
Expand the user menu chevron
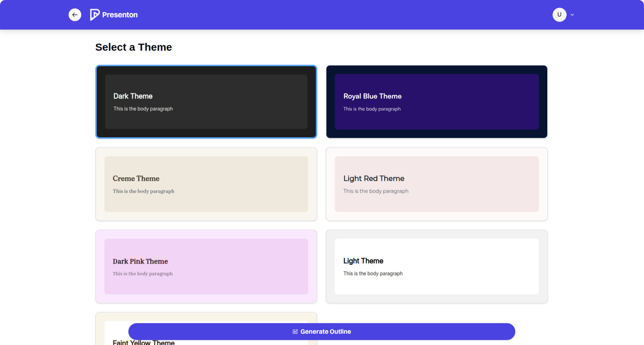pos(572,15)
